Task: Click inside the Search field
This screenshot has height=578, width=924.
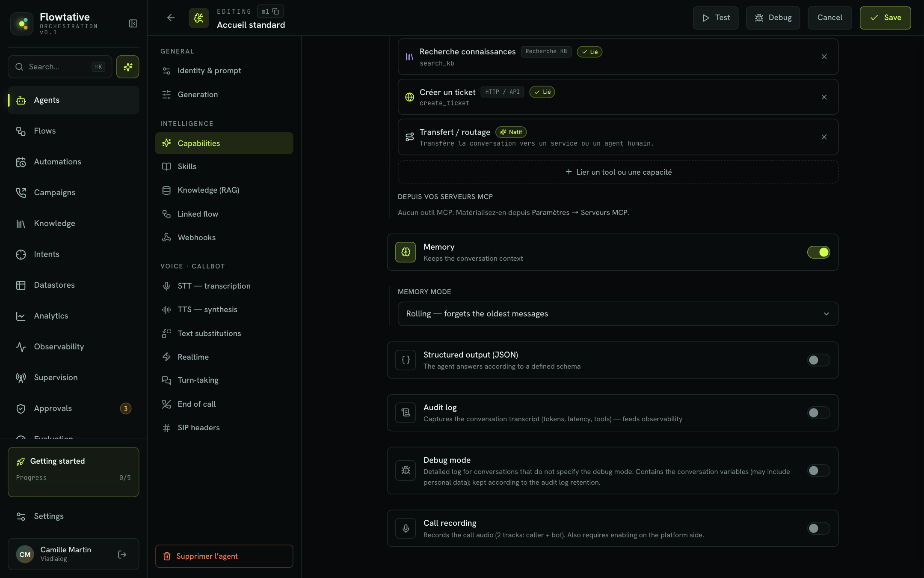Action: 60,67
